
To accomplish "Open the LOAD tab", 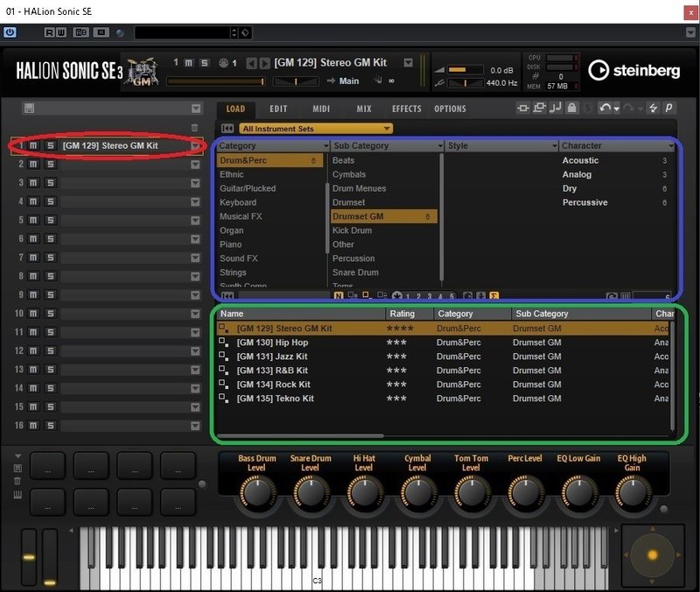I will pyautogui.click(x=235, y=109).
